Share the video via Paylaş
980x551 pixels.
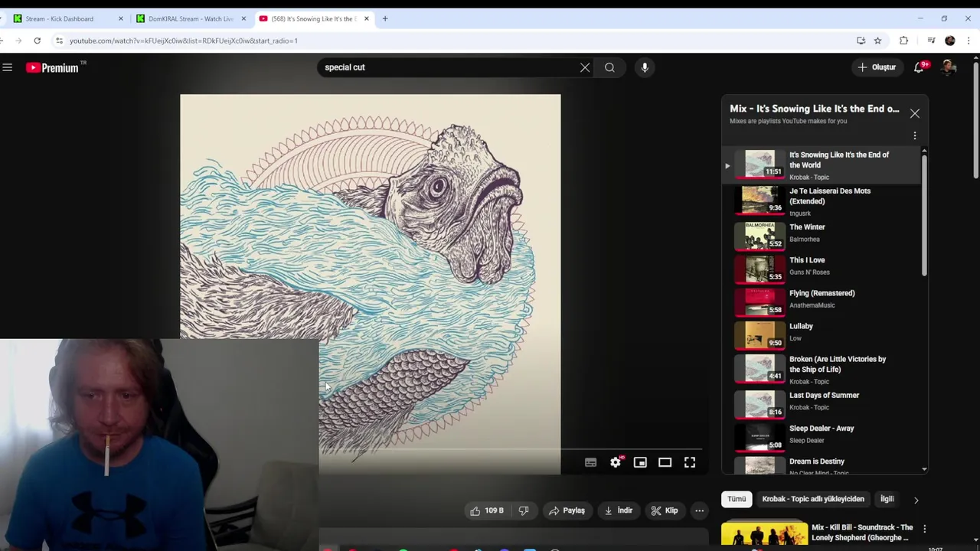coord(567,510)
